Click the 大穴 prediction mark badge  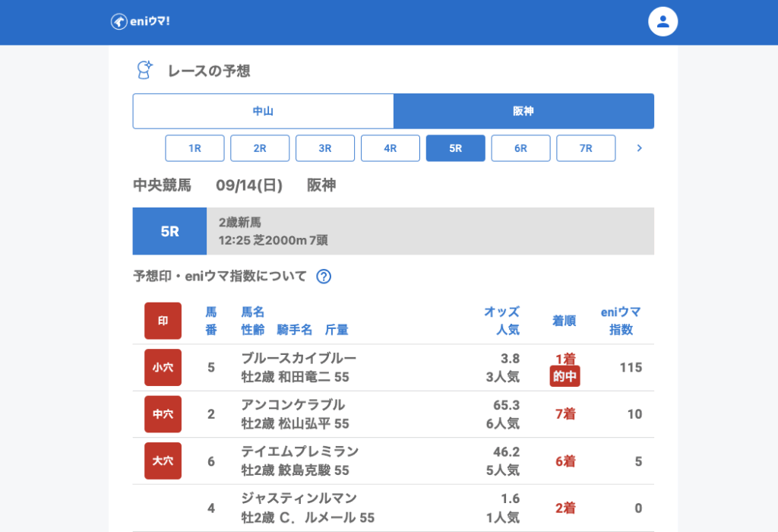pyautogui.click(x=163, y=461)
